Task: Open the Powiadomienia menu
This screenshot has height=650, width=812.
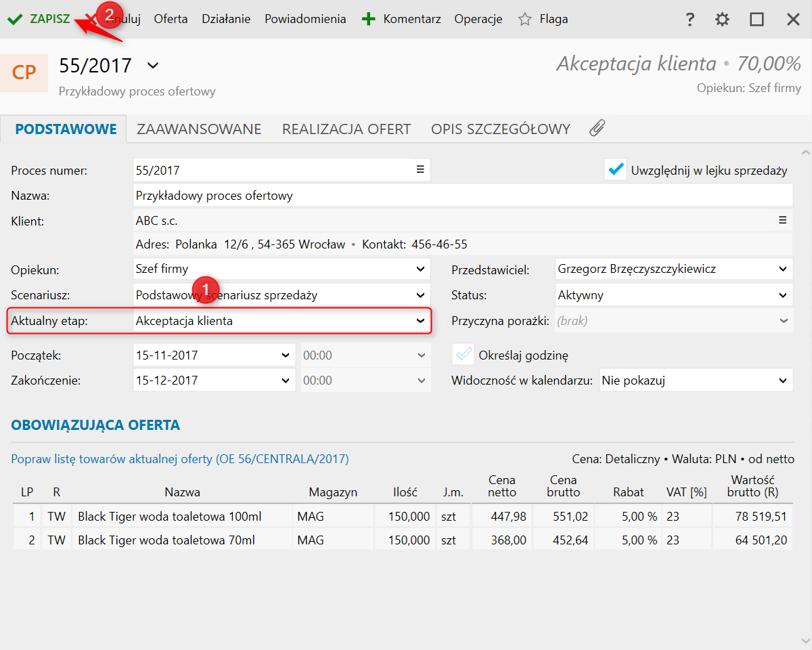Action: pos(305,19)
